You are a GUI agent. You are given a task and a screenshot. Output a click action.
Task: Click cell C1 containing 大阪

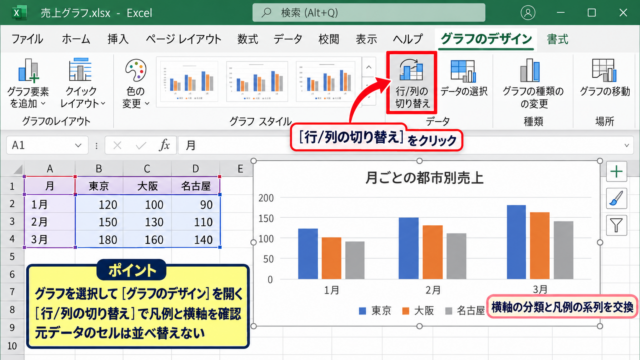coord(147,186)
